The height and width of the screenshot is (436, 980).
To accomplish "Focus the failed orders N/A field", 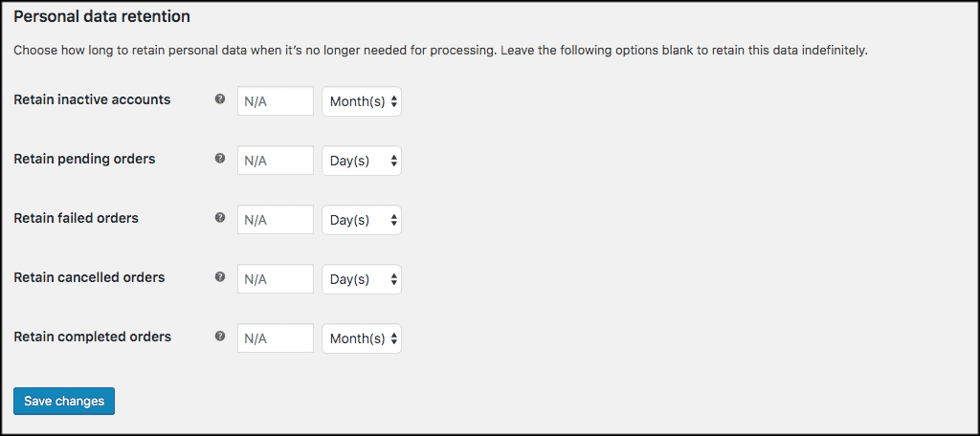I will [x=276, y=220].
